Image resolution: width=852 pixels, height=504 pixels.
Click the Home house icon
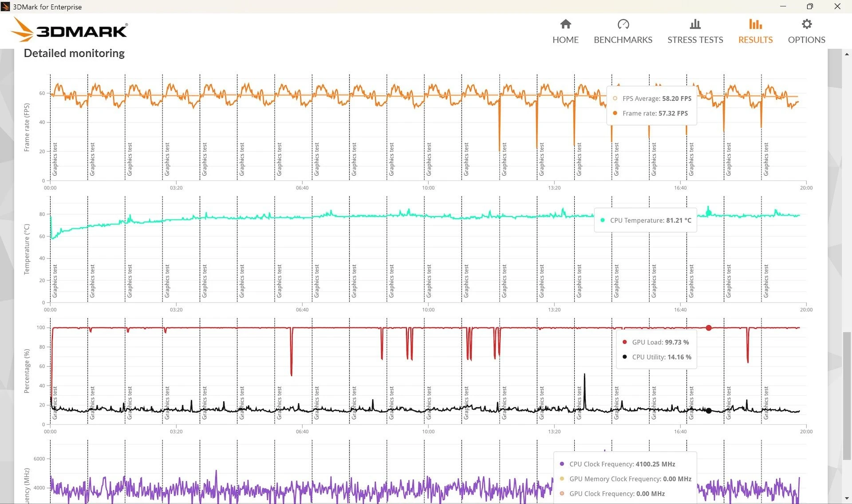pyautogui.click(x=565, y=24)
